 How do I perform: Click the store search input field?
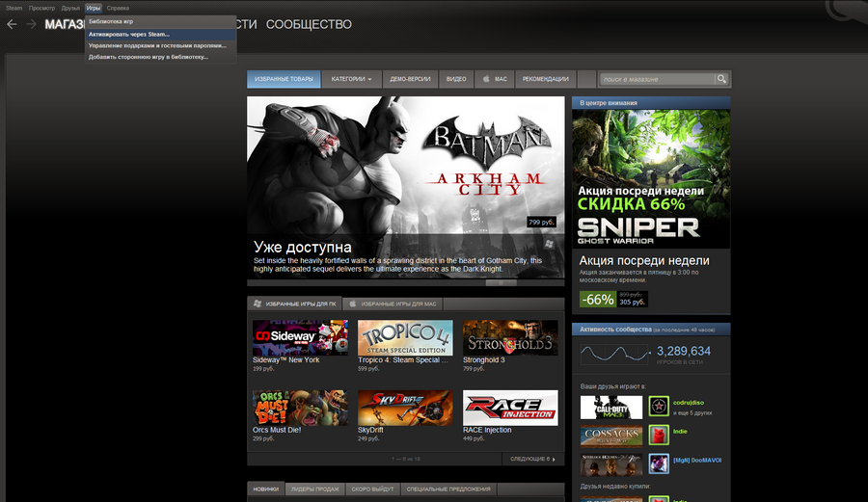657,79
